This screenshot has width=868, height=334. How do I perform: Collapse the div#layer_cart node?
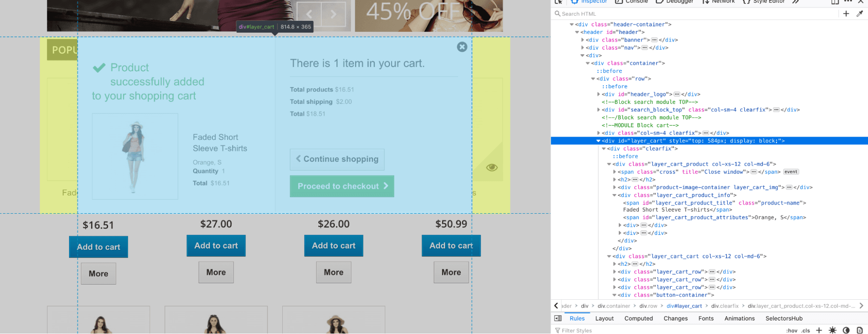(598, 141)
